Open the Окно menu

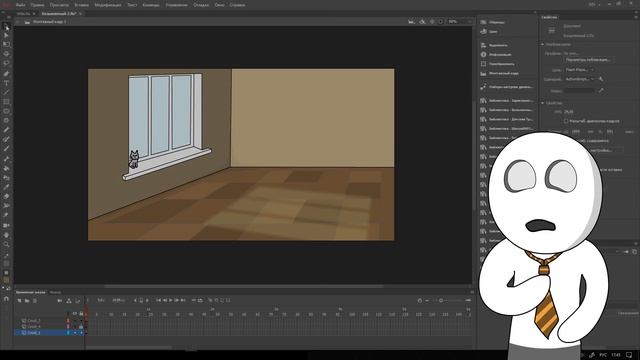[x=219, y=5]
